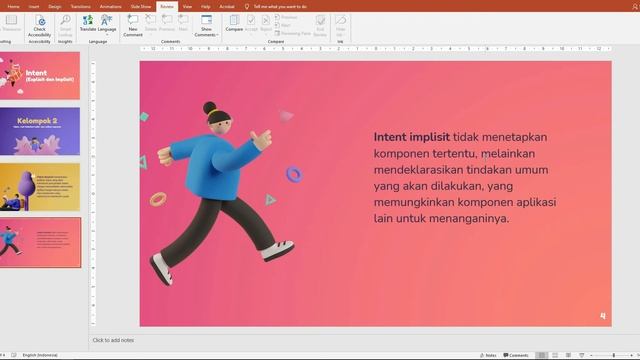Click the vertical ruler beside the slide
Screen dimensions: 640x360
point(93,193)
